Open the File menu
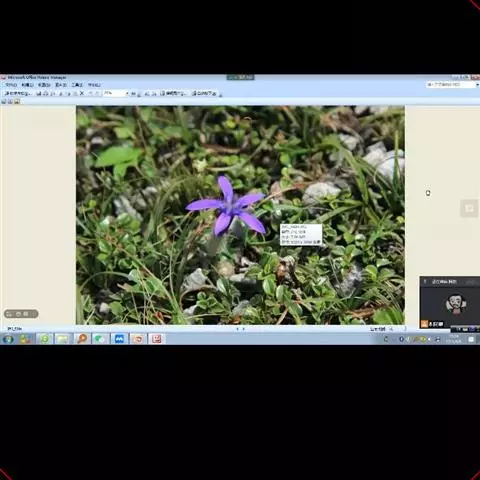480x480 pixels. [x=11, y=85]
